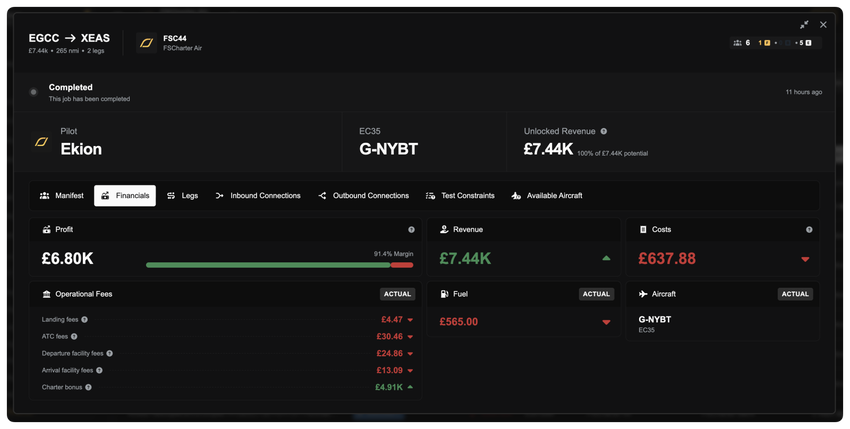The image size is (850, 429).
Task: Click the profit margin progress bar
Action: coord(279,265)
